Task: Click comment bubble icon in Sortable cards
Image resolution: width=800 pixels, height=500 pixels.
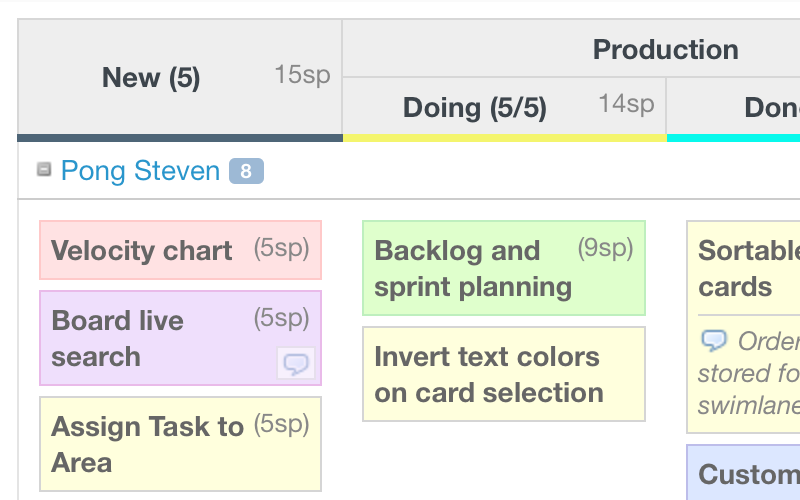Action: click(x=713, y=341)
